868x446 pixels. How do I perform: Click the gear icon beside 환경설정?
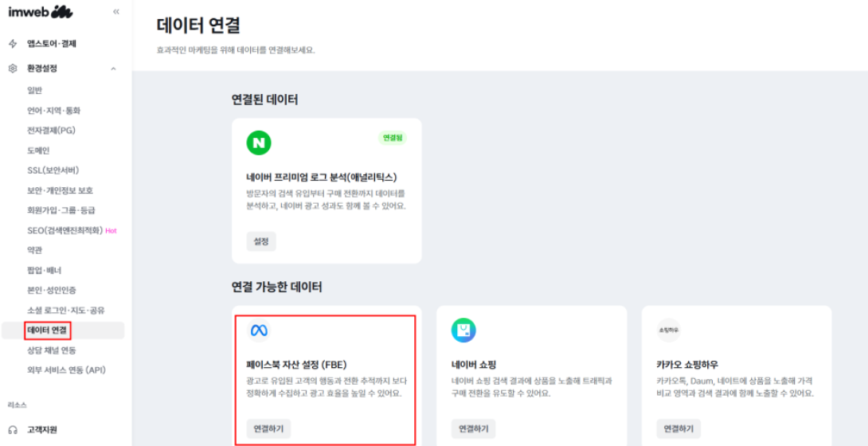13,68
